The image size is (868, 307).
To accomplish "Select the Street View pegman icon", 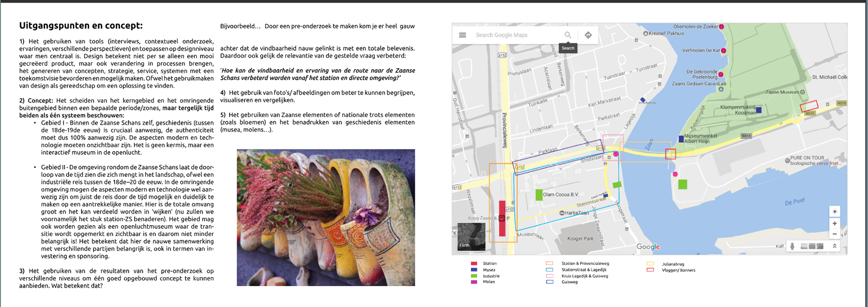I will pos(792,246).
